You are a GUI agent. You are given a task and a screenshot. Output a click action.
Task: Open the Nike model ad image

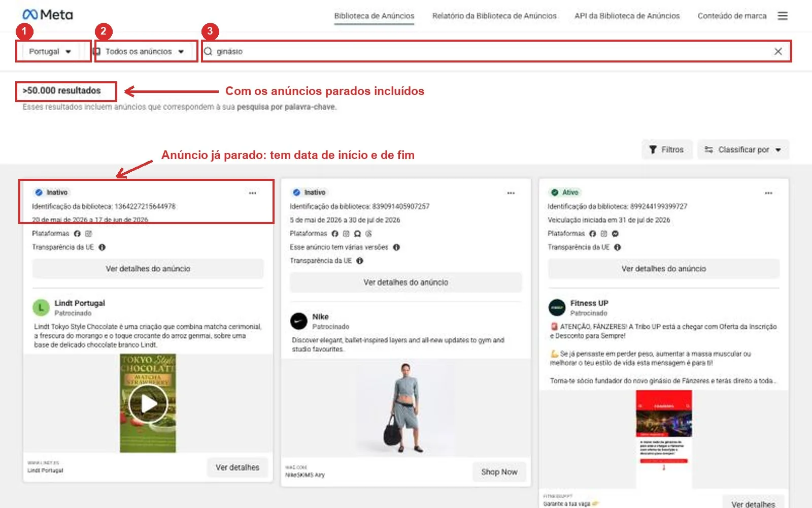405,408
